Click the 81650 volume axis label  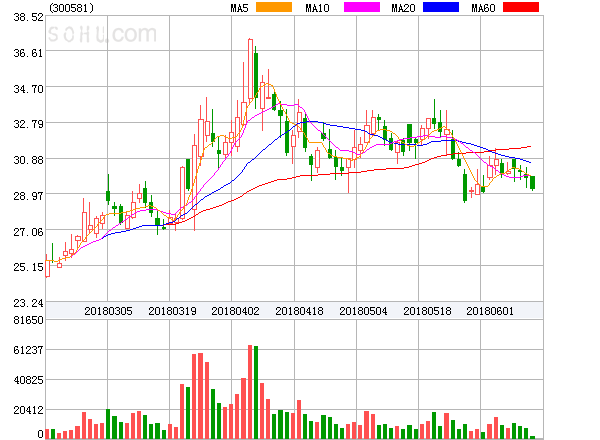[x=28, y=320]
